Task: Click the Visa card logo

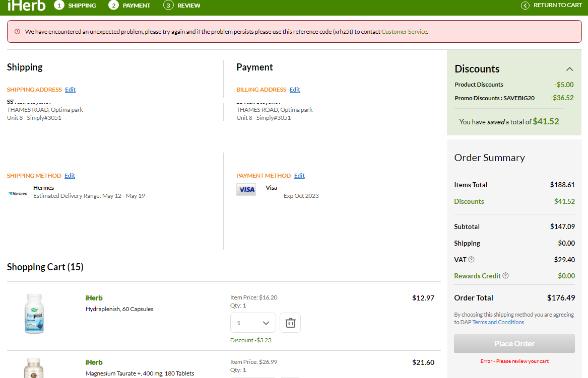Action: (246, 189)
